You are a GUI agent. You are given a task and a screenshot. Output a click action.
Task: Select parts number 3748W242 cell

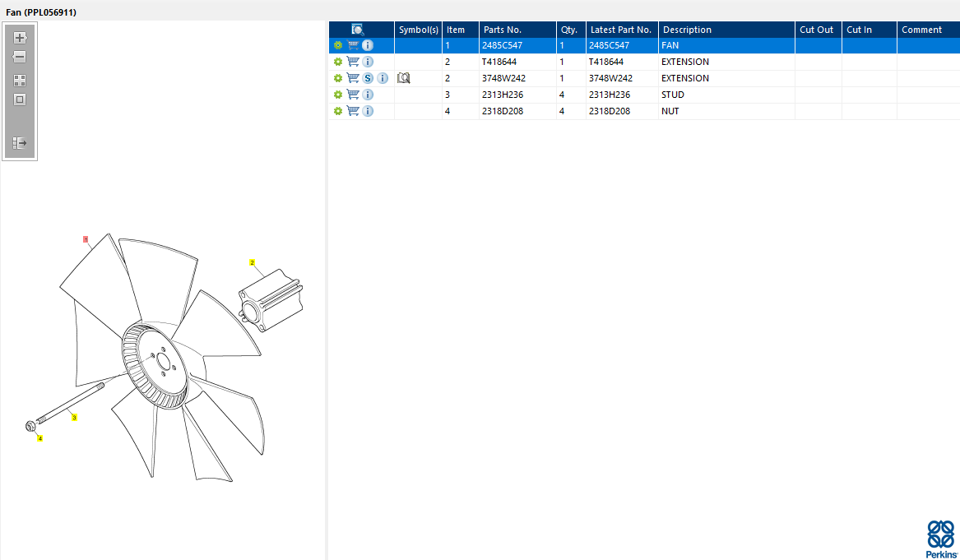point(517,78)
